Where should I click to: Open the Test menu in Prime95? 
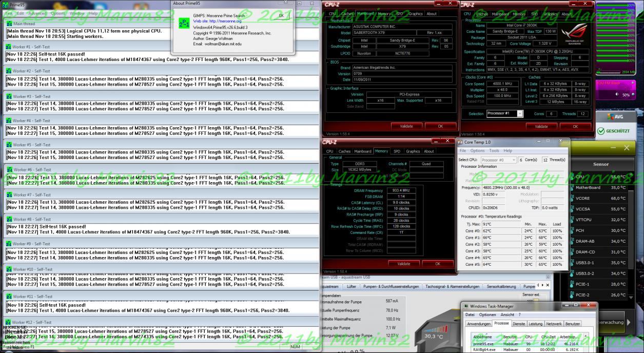[9, 13]
